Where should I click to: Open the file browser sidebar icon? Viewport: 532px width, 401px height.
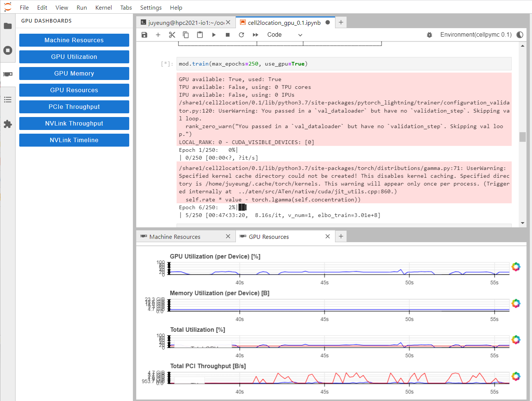8,26
